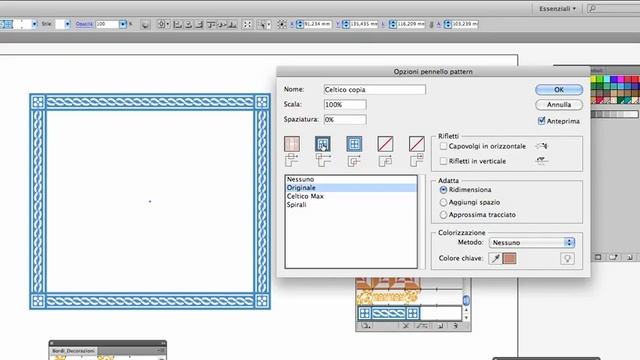The image size is (640, 360).
Task: Select the last tile box with a red slash
Action: (416, 144)
